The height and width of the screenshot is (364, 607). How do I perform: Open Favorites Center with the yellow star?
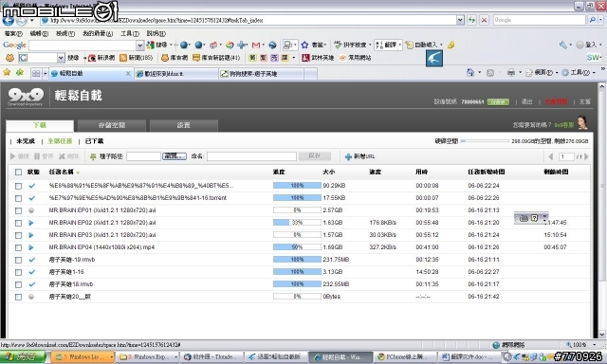click(x=7, y=72)
